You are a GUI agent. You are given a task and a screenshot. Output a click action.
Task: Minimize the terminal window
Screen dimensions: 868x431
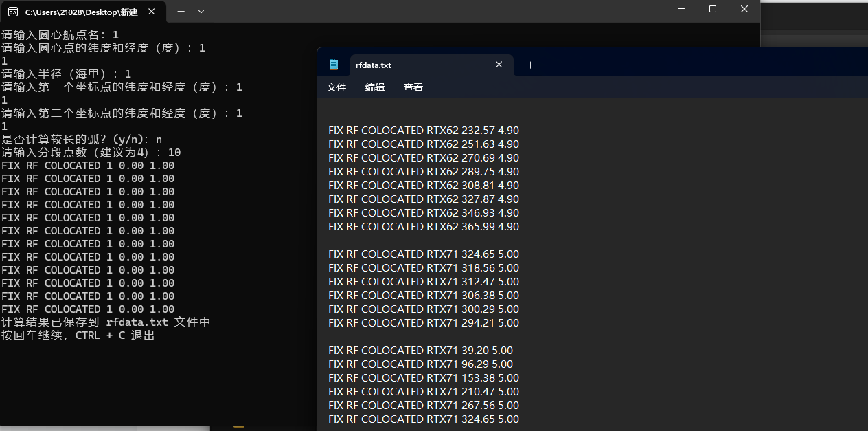(x=681, y=9)
